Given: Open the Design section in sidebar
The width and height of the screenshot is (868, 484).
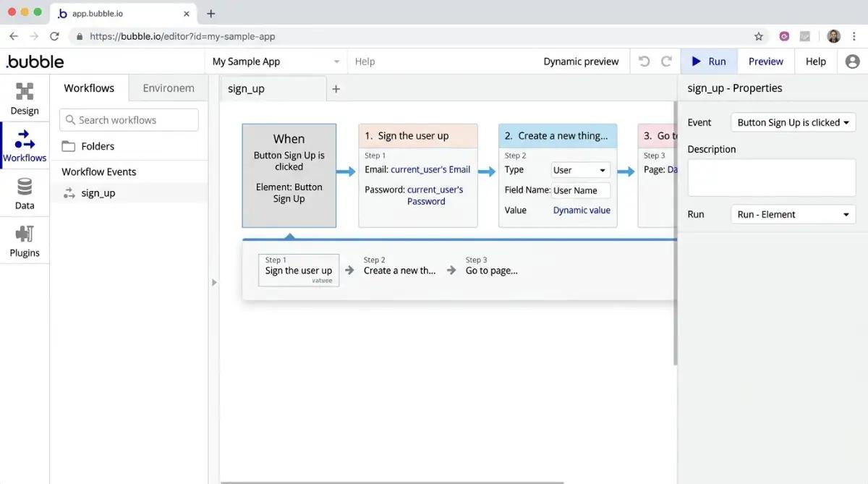Looking at the screenshot, I should (25, 98).
